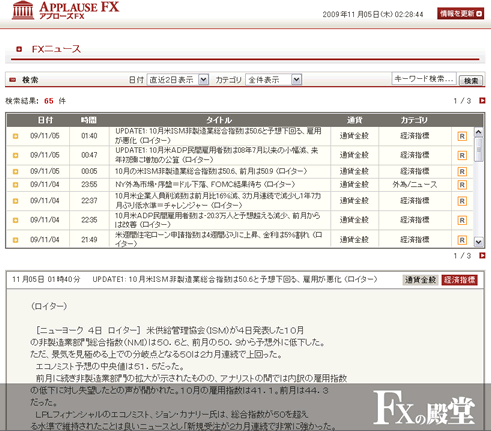Click the 時間 column header
The image size is (491, 431).
point(89,120)
